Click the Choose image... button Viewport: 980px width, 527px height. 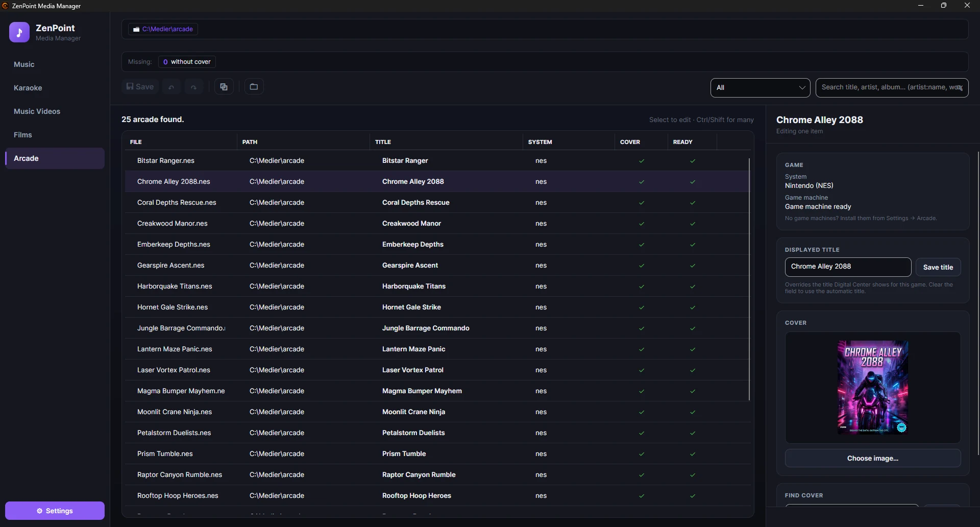coord(873,459)
